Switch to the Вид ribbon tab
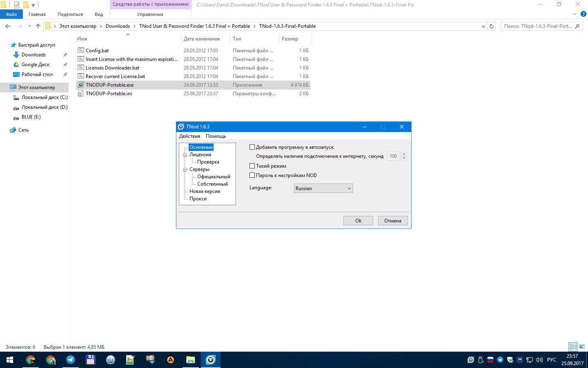 pyautogui.click(x=99, y=14)
